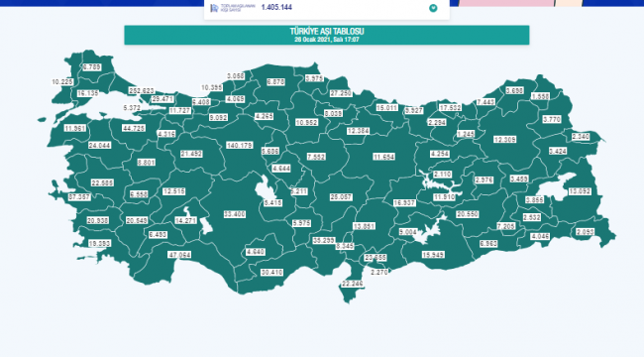Click the map label 13.851
This screenshot has width=644, height=357.
(x=364, y=226)
